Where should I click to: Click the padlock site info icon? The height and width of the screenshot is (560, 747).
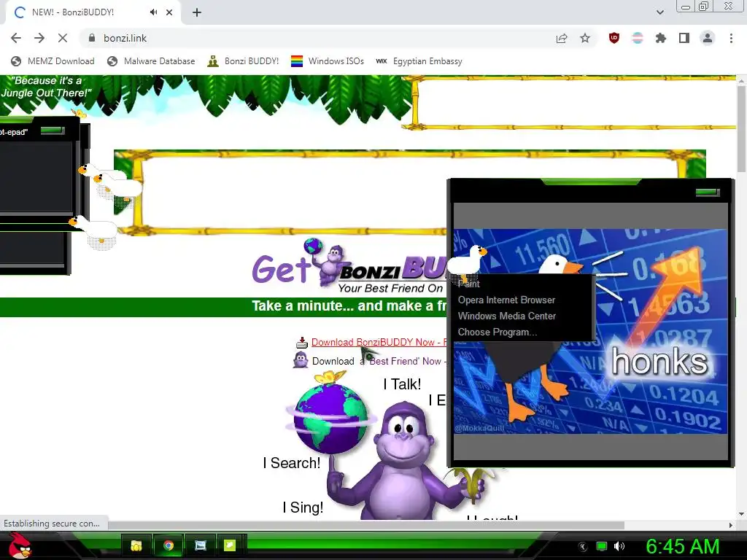pyautogui.click(x=92, y=38)
